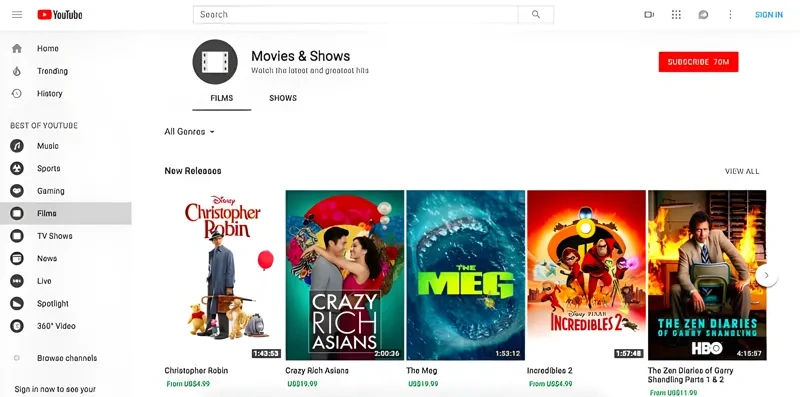800x397 pixels.
Task: Click the History clock icon
Action: pyautogui.click(x=17, y=93)
